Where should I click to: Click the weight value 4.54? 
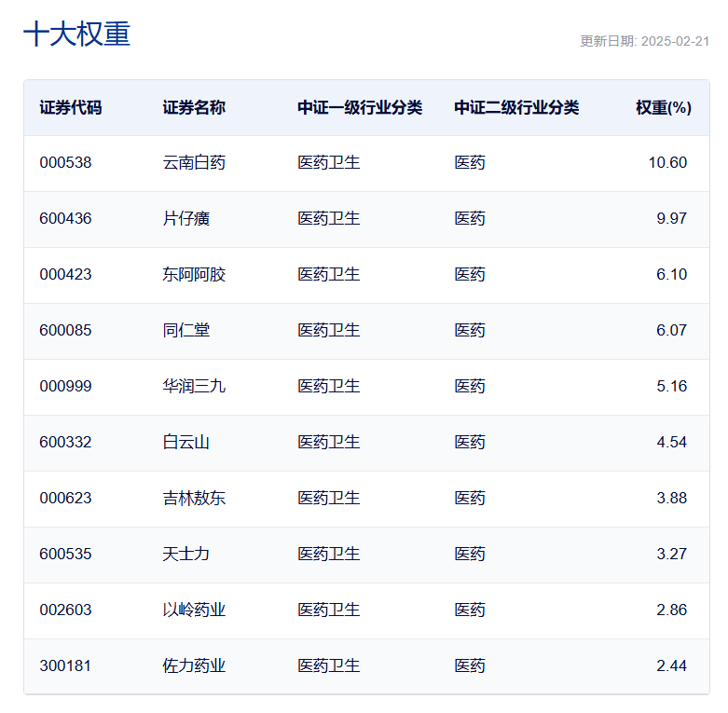[671, 443]
